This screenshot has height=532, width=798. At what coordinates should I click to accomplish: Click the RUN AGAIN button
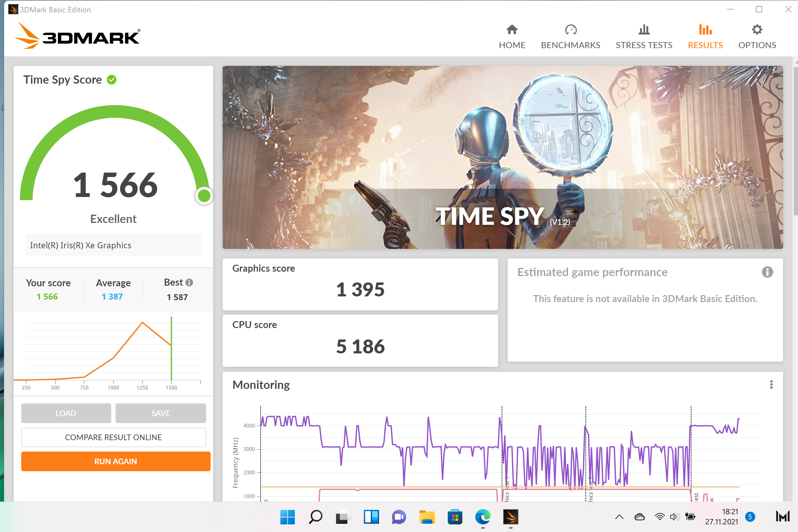[116, 461]
